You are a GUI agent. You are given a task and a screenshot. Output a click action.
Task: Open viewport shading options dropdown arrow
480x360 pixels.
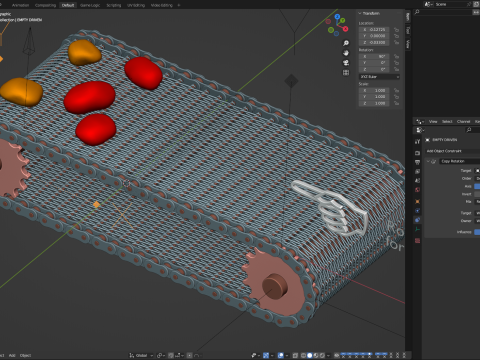click(x=328, y=355)
